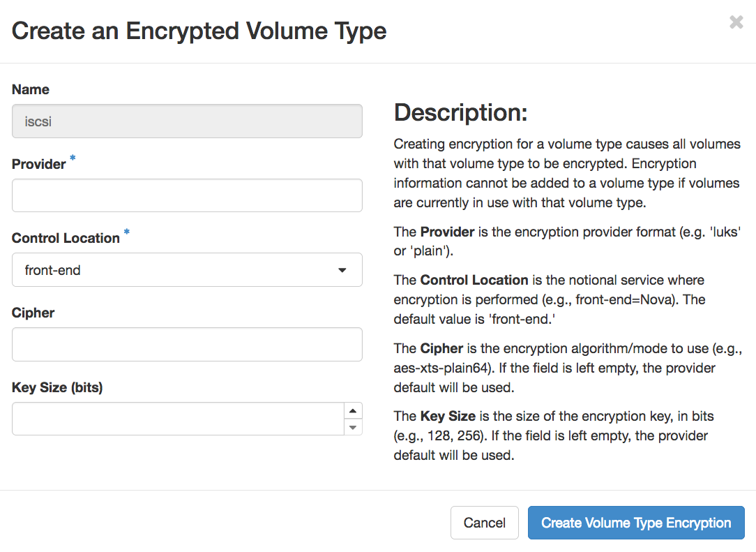Image resolution: width=756 pixels, height=552 pixels.
Task: Click the Provider form label above its field
Action: (39, 164)
